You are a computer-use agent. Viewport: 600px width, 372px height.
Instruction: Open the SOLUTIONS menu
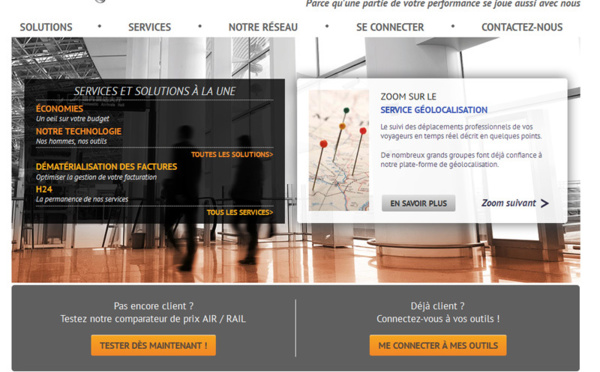(46, 27)
